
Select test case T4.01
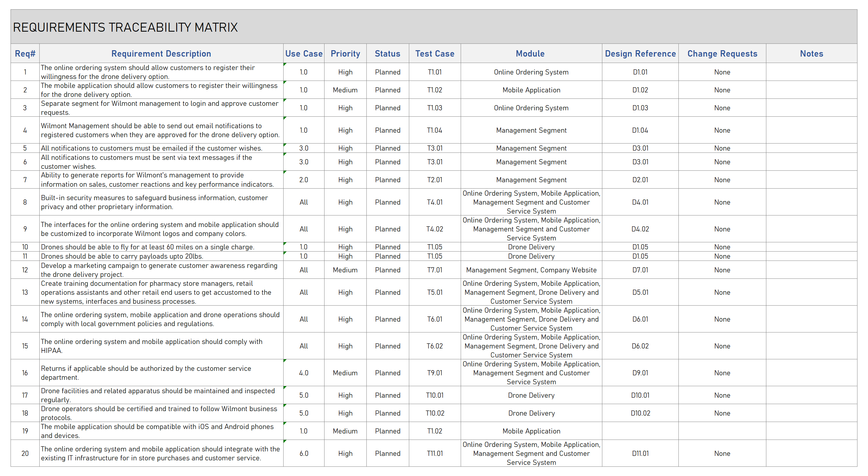435,202
